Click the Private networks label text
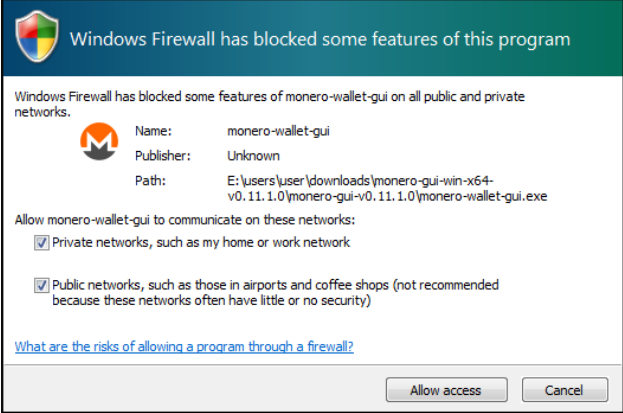The height and width of the screenshot is (413, 623). 201,242
